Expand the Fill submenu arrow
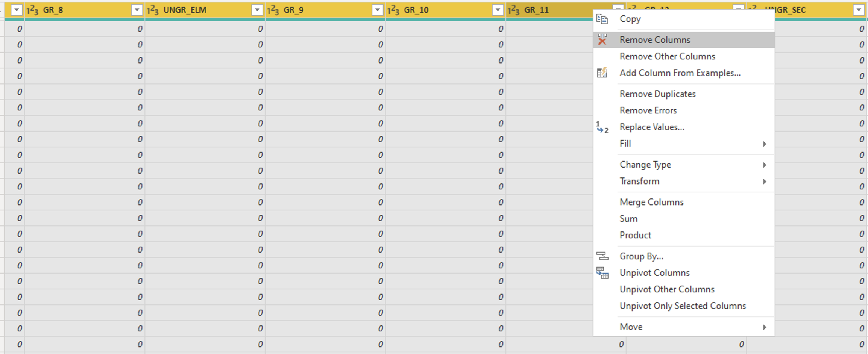The width and height of the screenshot is (868, 354). coord(765,144)
